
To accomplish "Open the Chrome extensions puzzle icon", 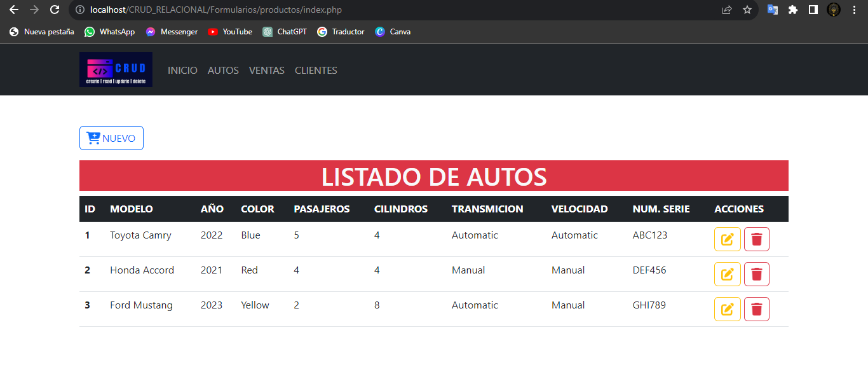I will click(793, 10).
